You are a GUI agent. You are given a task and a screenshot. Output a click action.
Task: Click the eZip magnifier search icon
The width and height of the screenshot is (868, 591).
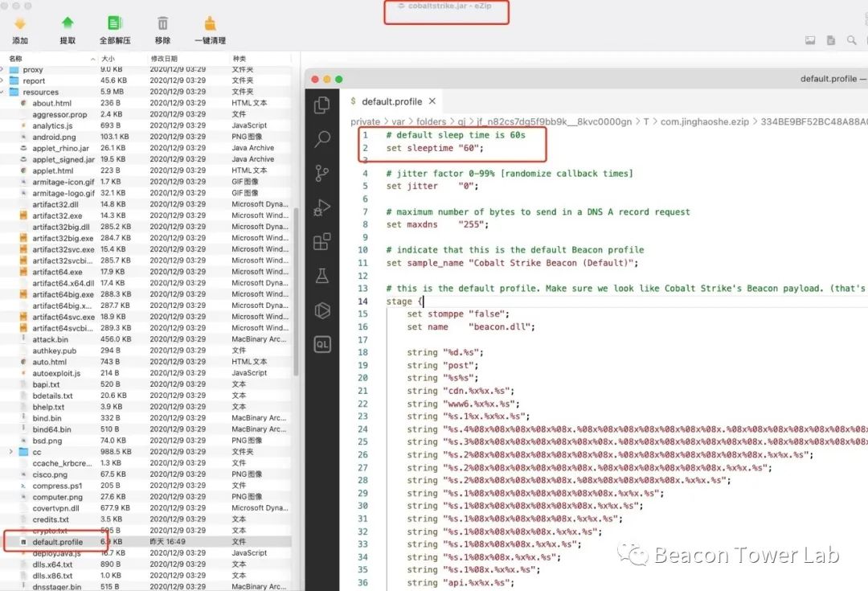851,40
